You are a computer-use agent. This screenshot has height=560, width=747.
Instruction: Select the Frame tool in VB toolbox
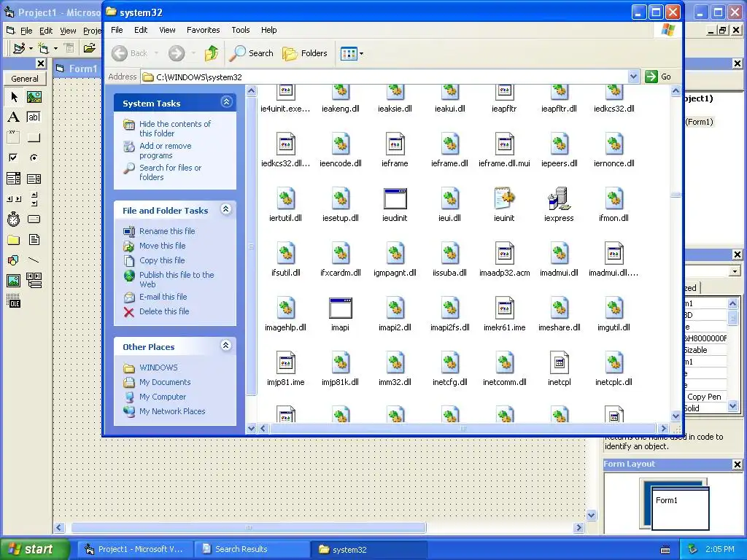tap(14, 138)
